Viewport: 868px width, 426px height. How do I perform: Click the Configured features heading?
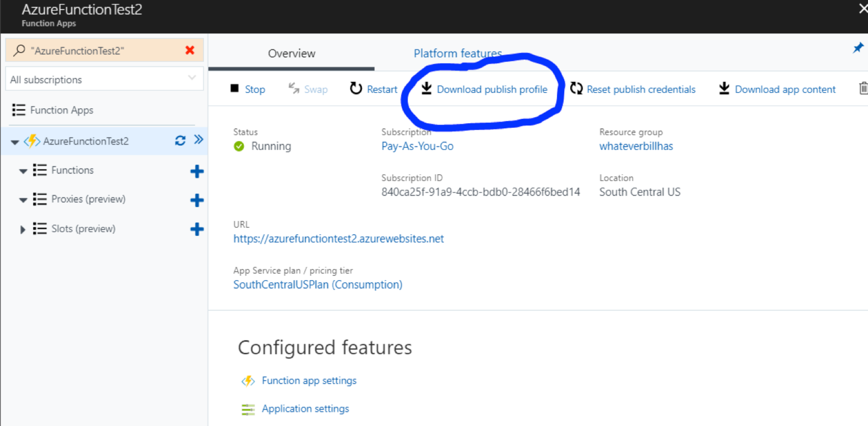pyautogui.click(x=325, y=347)
